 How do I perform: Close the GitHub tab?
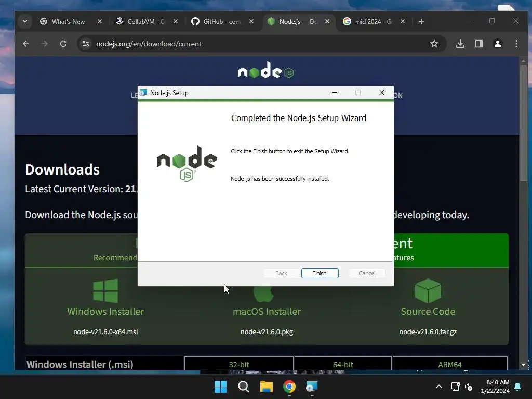(251, 21)
